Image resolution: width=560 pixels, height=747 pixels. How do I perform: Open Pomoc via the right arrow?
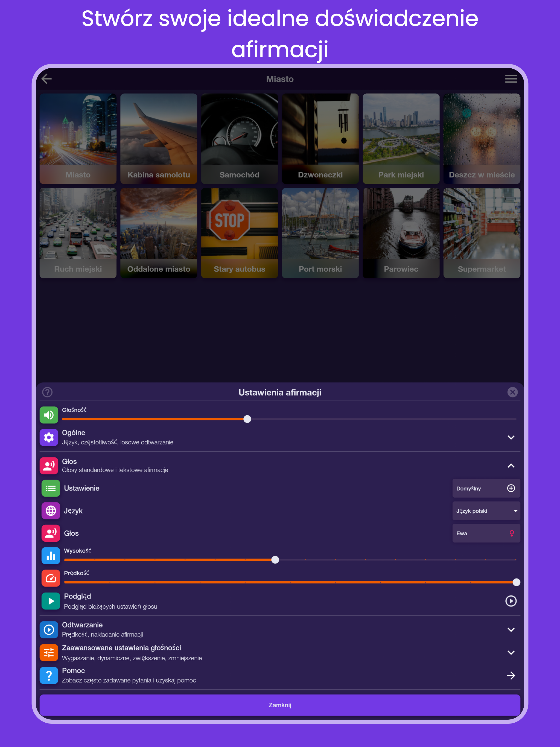pos(511,675)
